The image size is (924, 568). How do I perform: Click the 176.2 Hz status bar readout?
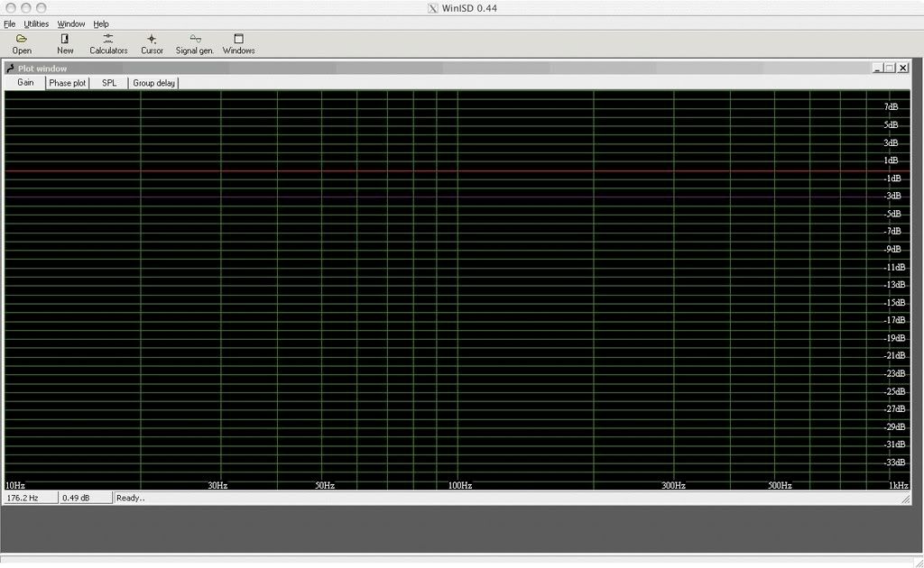(x=23, y=498)
